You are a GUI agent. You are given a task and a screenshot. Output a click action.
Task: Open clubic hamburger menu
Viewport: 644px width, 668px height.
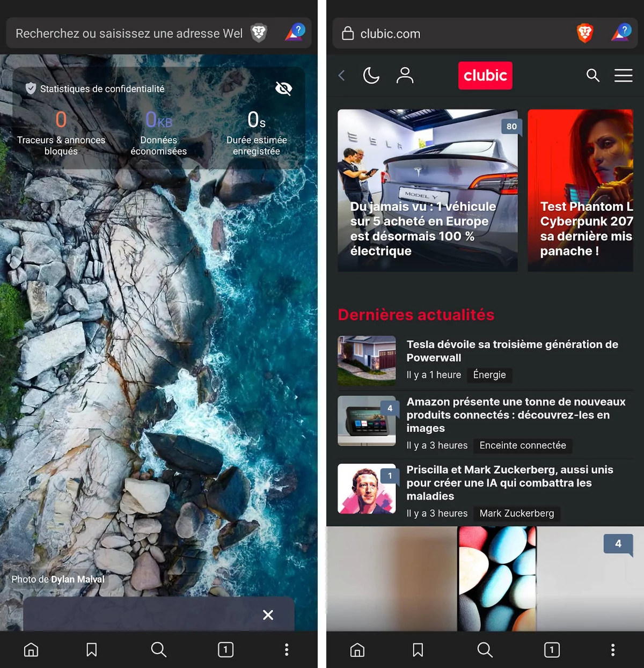624,76
